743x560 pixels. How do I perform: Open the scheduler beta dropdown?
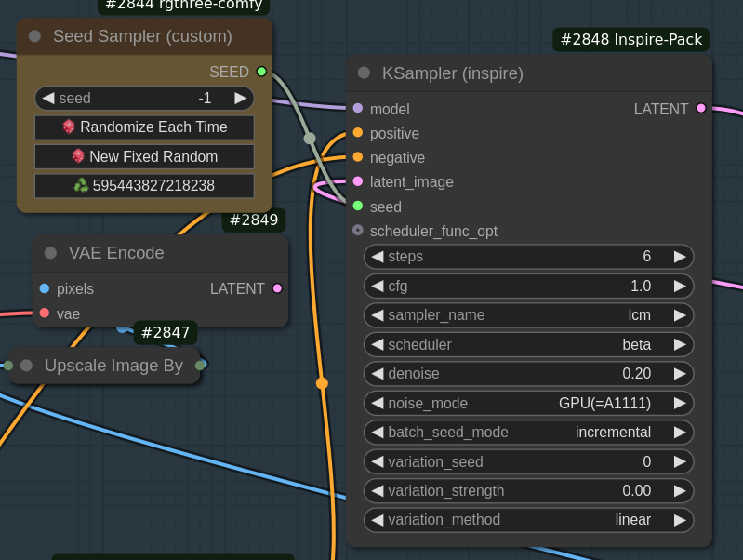pyautogui.click(x=528, y=345)
